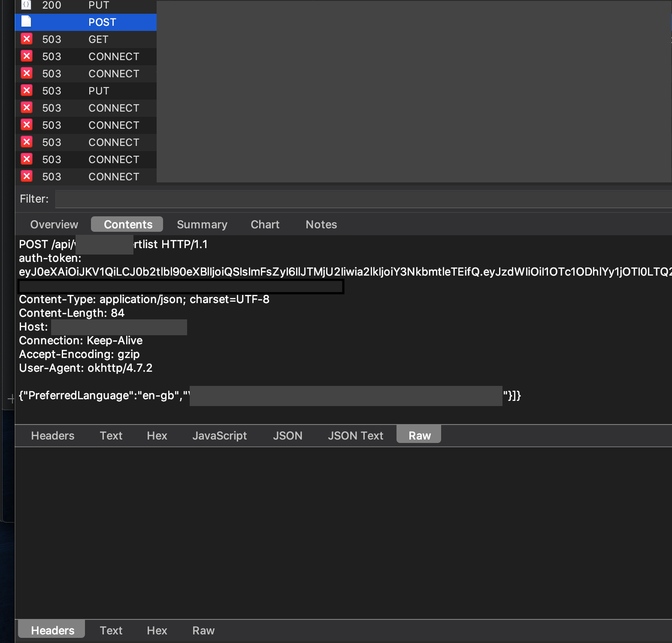Viewport: 672px width, 643px height.
Task: Open the Summary tab
Action: (x=202, y=224)
